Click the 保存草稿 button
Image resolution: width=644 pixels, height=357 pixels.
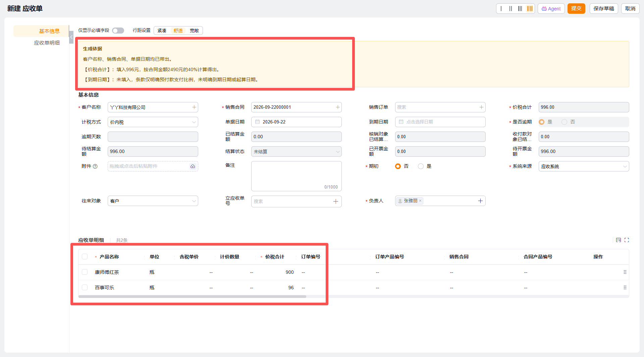pos(604,9)
